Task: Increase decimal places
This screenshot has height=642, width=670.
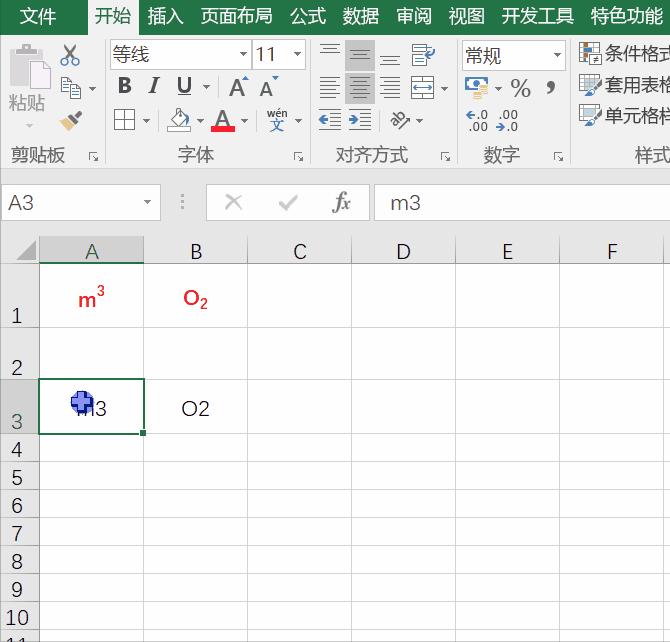Action: pyautogui.click(x=477, y=121)
